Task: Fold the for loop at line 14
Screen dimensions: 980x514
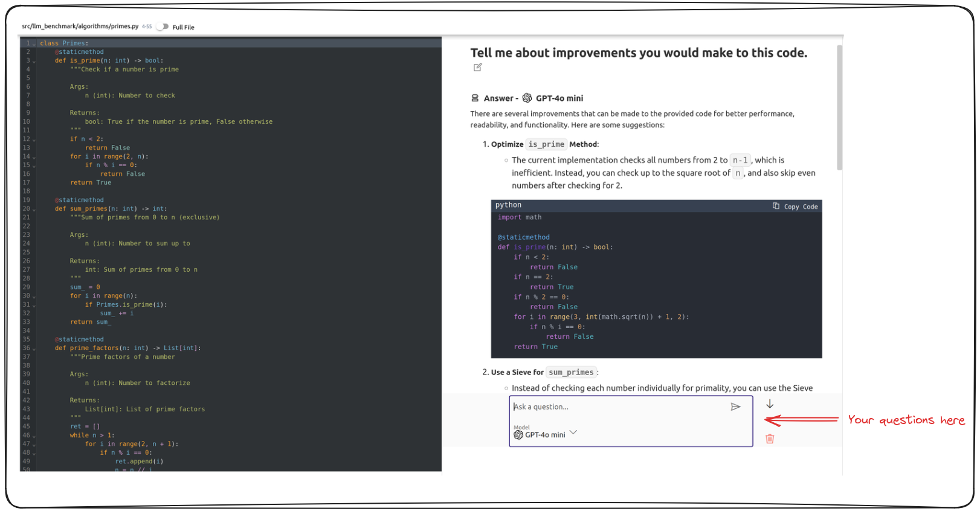Action: (x=34, y=158)
